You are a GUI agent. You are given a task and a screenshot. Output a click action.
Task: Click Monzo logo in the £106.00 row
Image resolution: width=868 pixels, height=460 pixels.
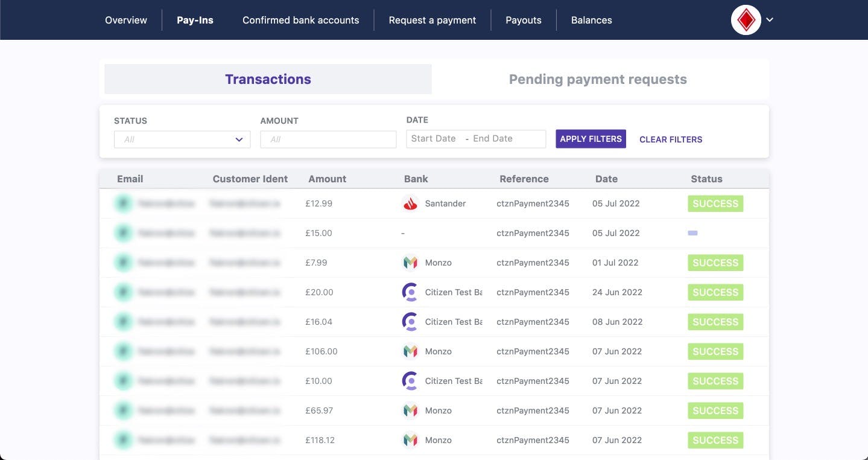[x=410, y=351]
